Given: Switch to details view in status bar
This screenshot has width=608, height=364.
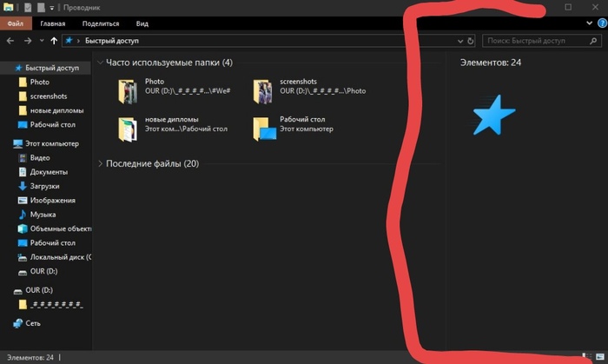Looking at the screenshot, I should pos(587,357).
